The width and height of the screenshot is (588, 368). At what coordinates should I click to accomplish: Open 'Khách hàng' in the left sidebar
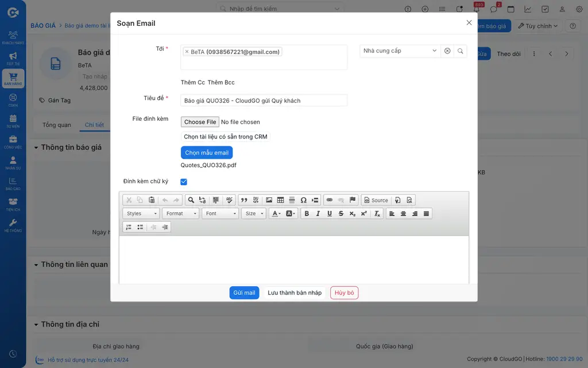13,37
